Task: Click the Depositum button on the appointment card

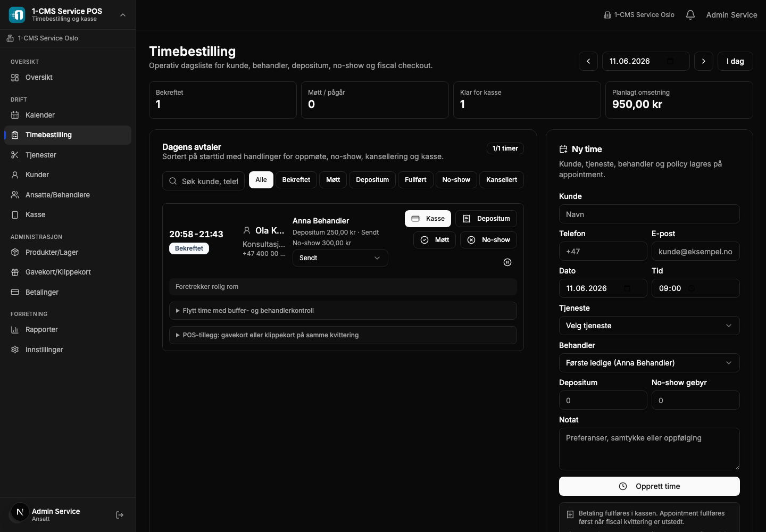Action: (486, 219)
